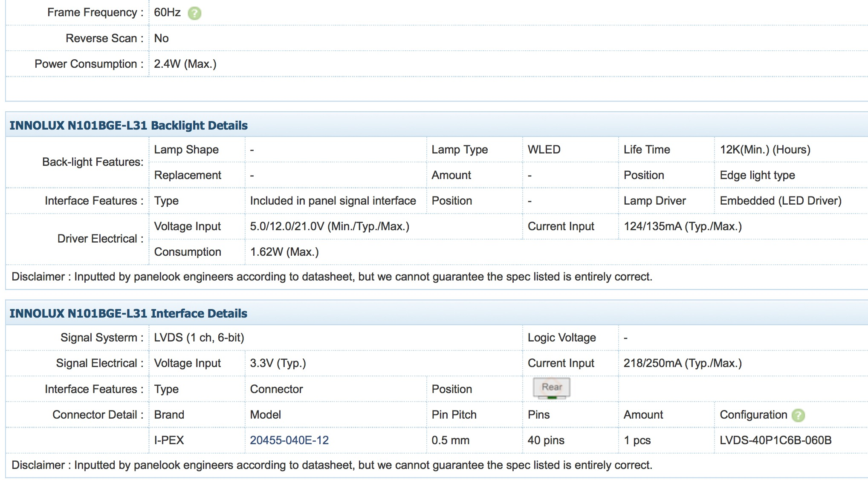The image size is (868, 480).
Task: Select the 0.5 mm pin pitch value
Action: tap(450, 440)
